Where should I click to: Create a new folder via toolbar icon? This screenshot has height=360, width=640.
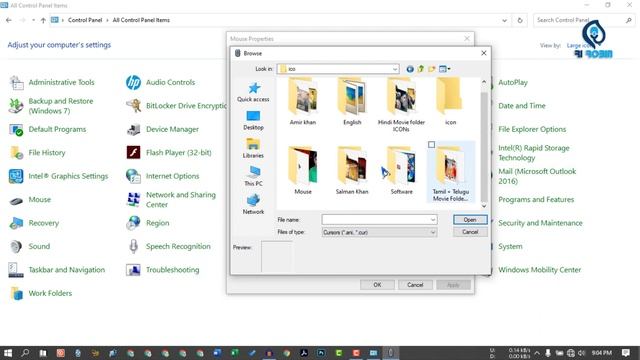(x=431, y=69)
